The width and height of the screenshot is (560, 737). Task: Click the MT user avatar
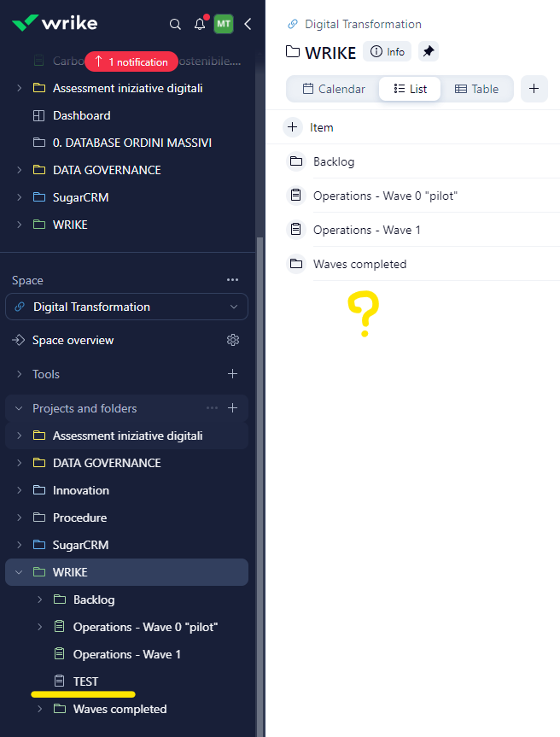[x=224, y=24]
